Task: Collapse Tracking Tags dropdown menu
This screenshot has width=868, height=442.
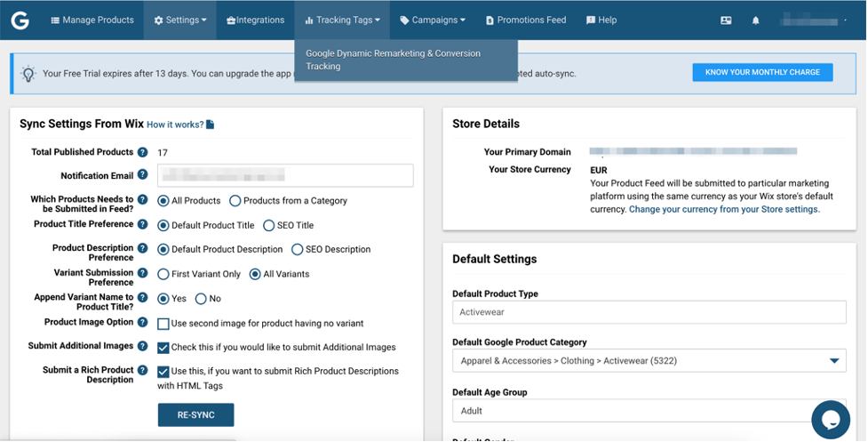Action: tap(342, 20)
